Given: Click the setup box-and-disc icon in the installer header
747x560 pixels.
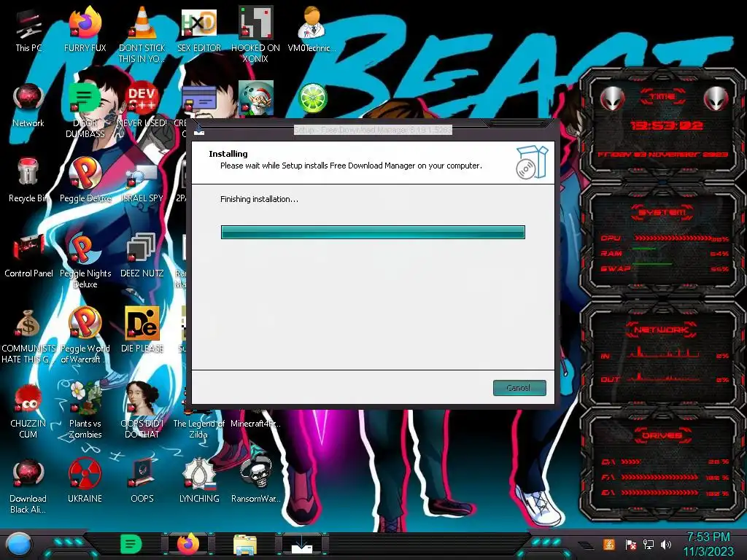Looking at the screenshot, I should (x=532, y=163).
